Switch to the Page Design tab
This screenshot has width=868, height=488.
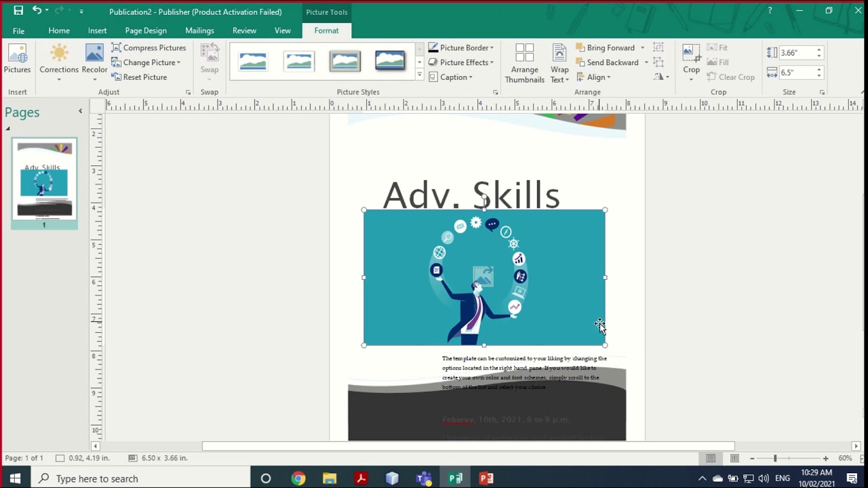(146, 30)
